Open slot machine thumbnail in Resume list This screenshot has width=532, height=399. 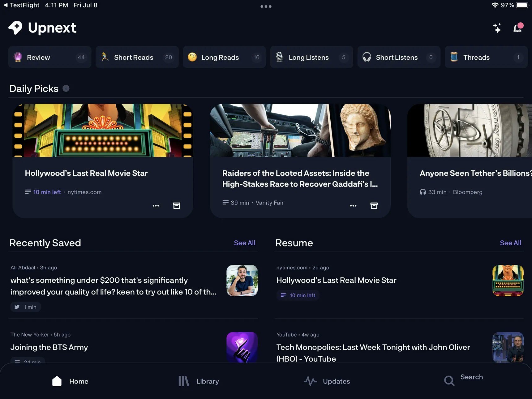click(508, 281)
